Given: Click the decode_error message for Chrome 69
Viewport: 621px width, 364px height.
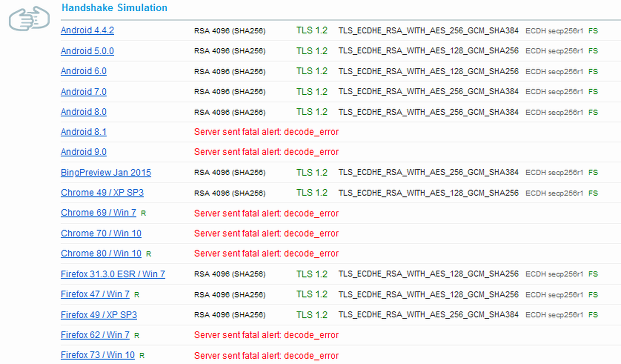Looking at the screenshot, I should (266, 213).
